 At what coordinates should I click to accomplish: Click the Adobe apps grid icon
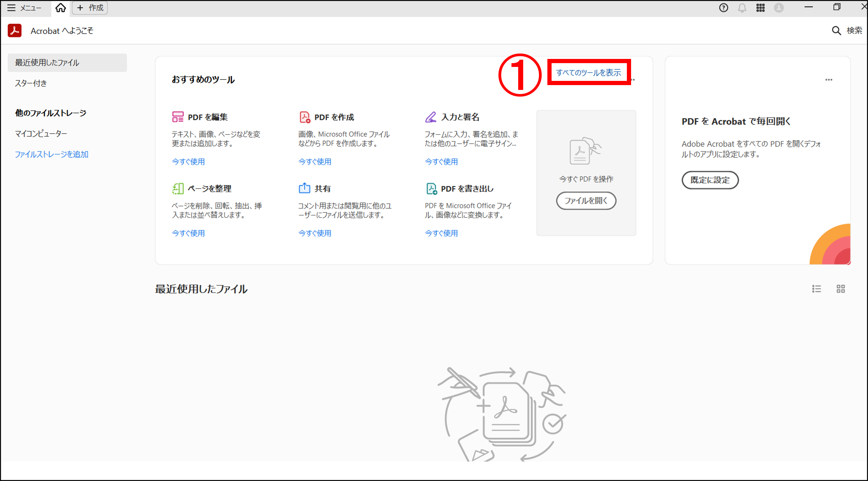tap(761, 7)
